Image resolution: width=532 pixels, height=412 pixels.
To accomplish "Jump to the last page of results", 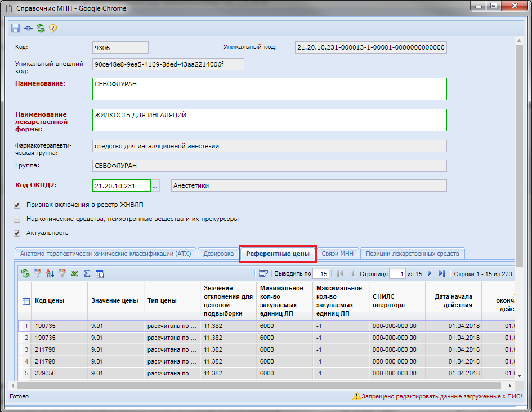I will 441,273.
